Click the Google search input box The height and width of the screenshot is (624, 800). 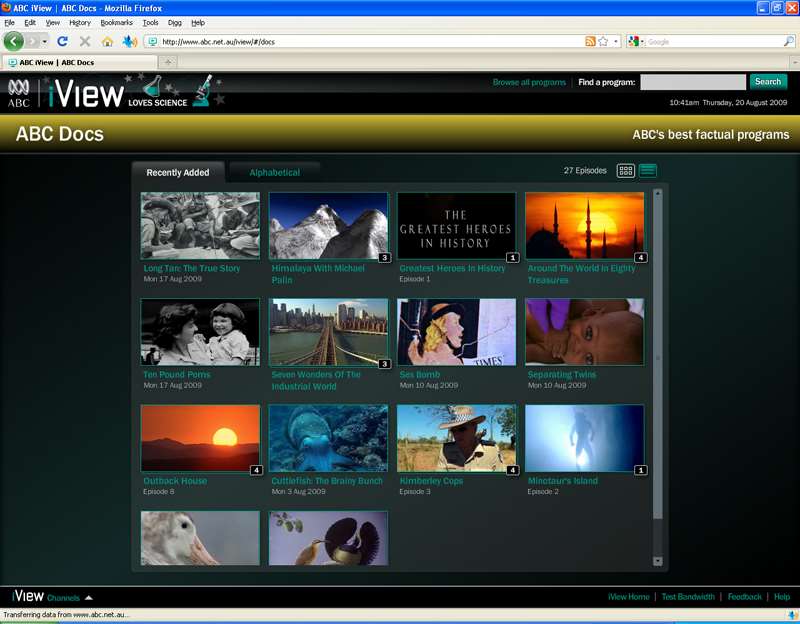714,41
